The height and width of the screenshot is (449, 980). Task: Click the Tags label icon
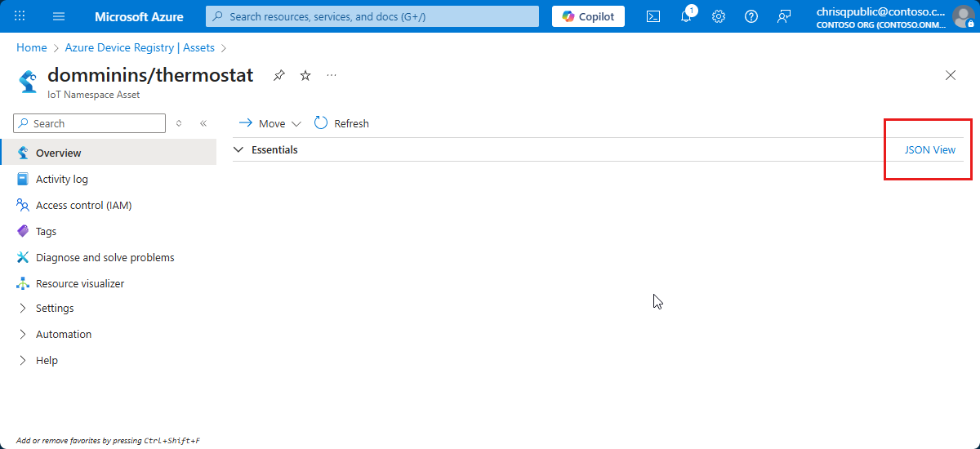23,231
